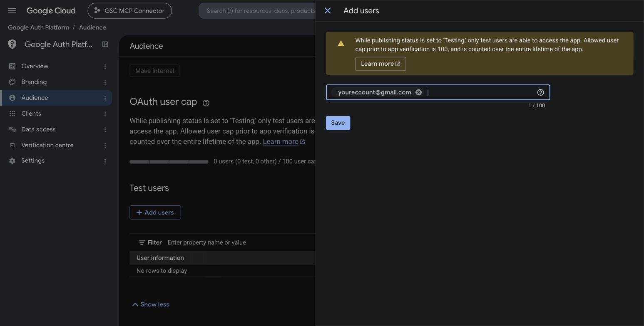This screenshot has width=644, height=326.
Task: Click the Overview dashboard icon
Action: [x=12, y=66]
